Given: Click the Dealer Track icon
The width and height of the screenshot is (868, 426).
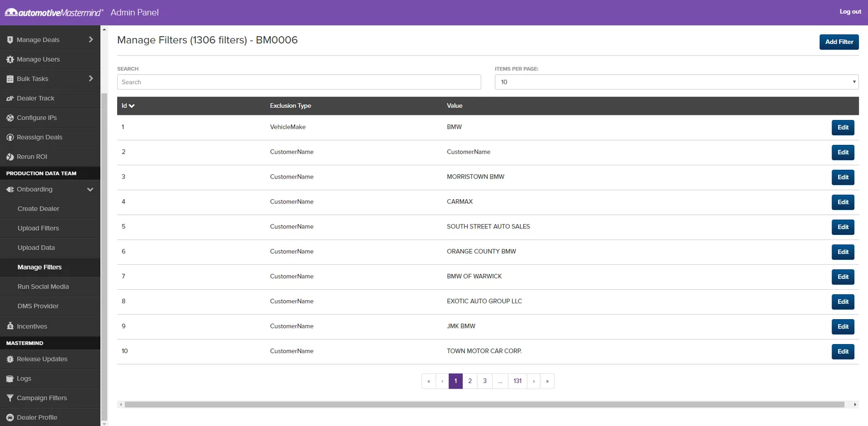Looking at the screenshot, I should pyautogui.click(x=10, y=98).
